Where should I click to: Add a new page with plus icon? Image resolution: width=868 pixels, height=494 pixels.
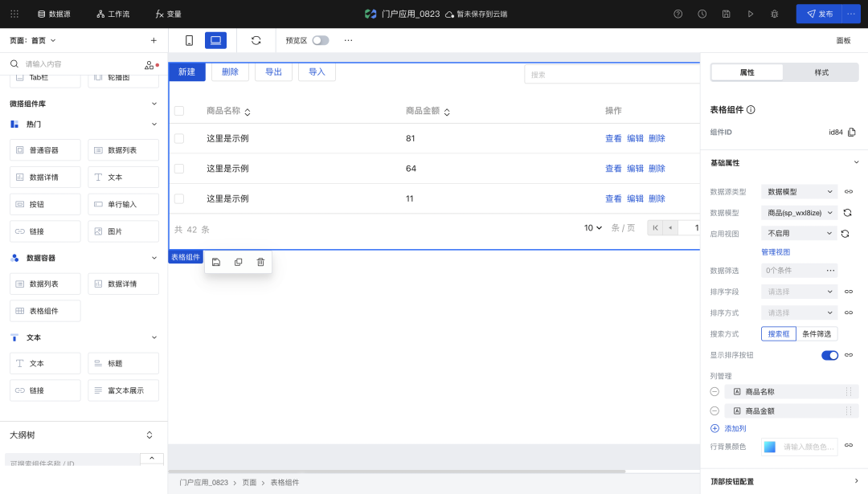click(x=154, y=40)
